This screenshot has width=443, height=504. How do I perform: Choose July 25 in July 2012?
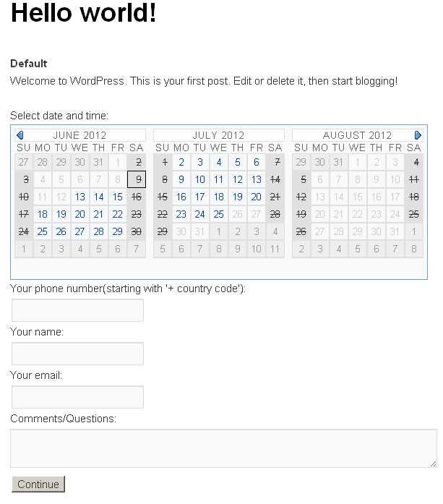point(219,214)
